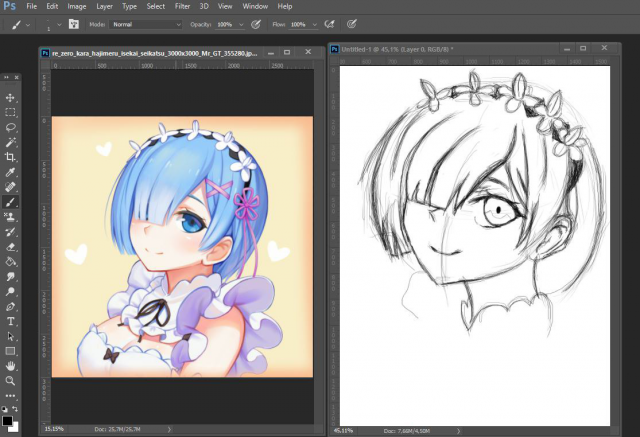Select the Pen tool
Screen dimensions: 640x437
coord(10,306)
